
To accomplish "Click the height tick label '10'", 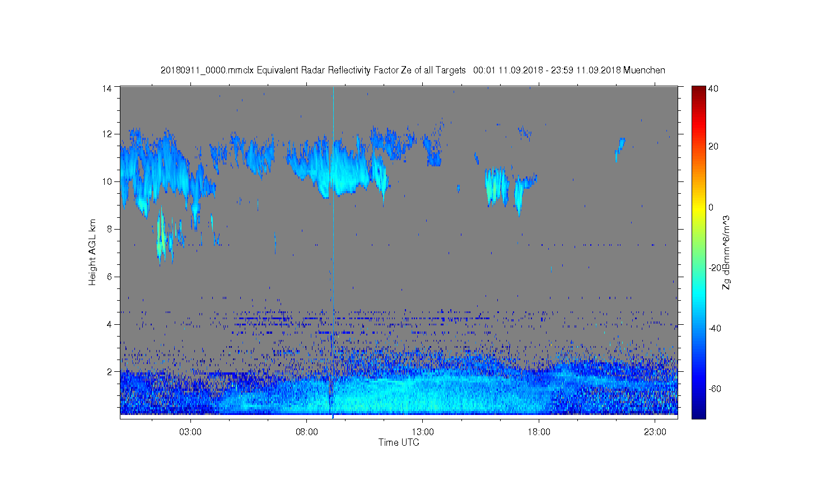I will [107, 181].
